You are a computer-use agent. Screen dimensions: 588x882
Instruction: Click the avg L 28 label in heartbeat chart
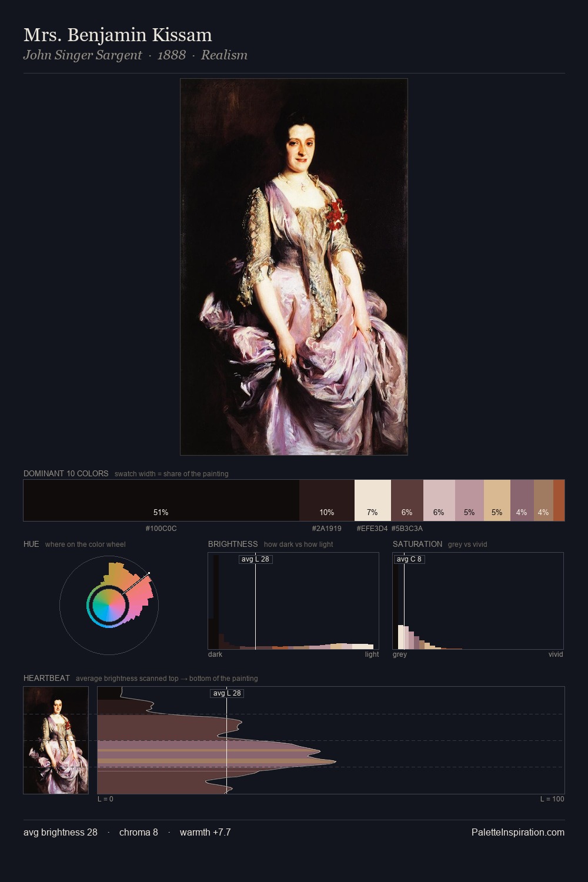(227, 693)
